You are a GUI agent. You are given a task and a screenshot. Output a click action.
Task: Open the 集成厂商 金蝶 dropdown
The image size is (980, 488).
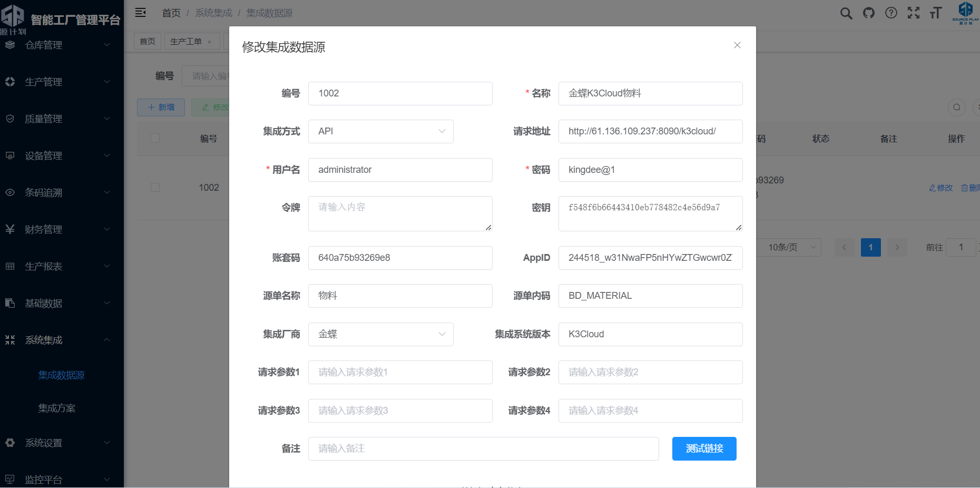tap(380, 334)
